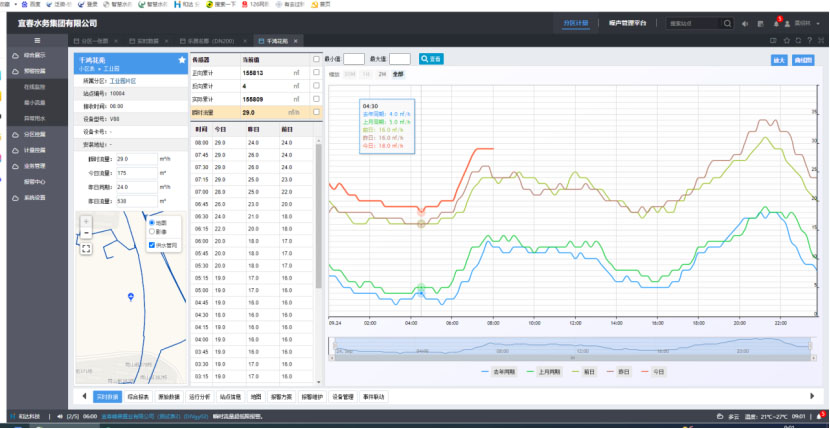Click the user avatar icon in header
The width and height of the screenshot is (830, 429).
point(787,24)
